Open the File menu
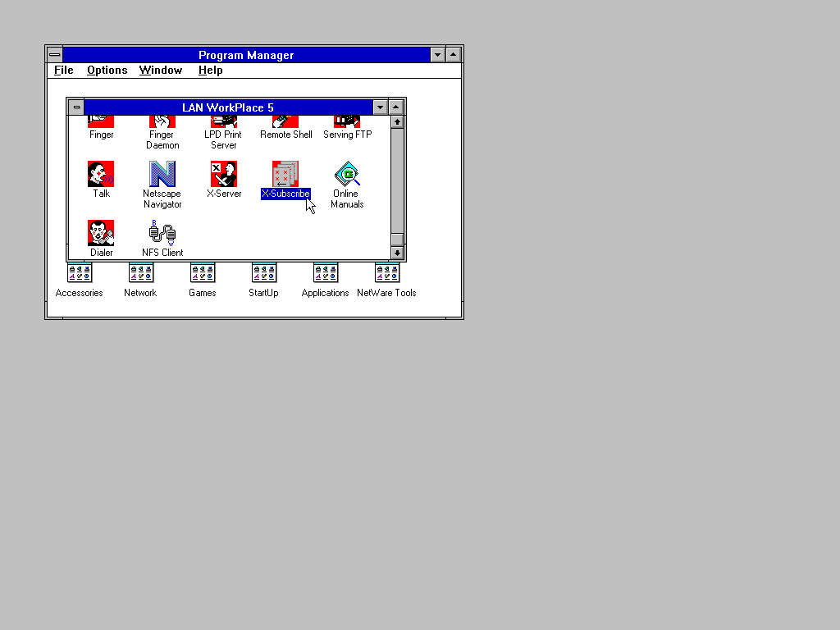Viewport: 840px width, 630px height. [64, 71]
